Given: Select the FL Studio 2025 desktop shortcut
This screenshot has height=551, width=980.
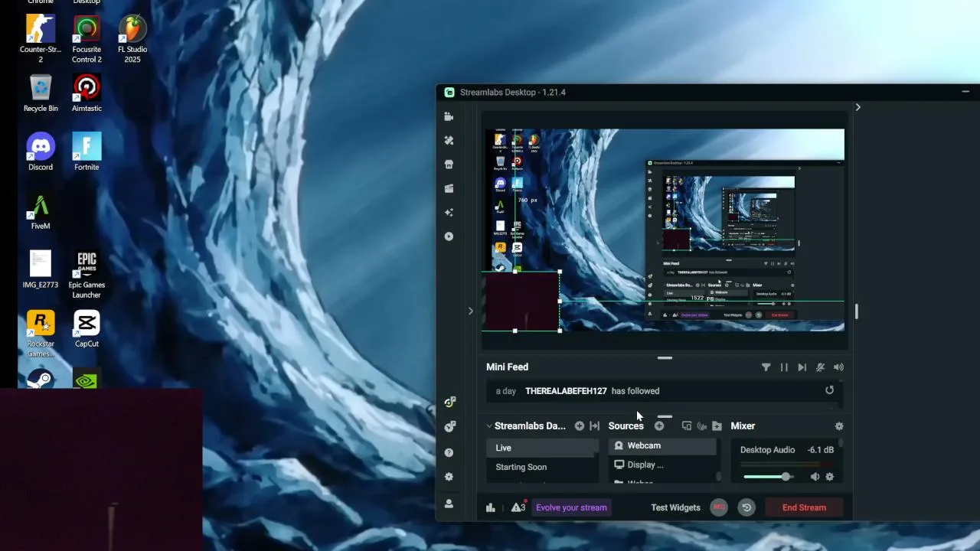Looking at the screenshot, I should [132, 37].
